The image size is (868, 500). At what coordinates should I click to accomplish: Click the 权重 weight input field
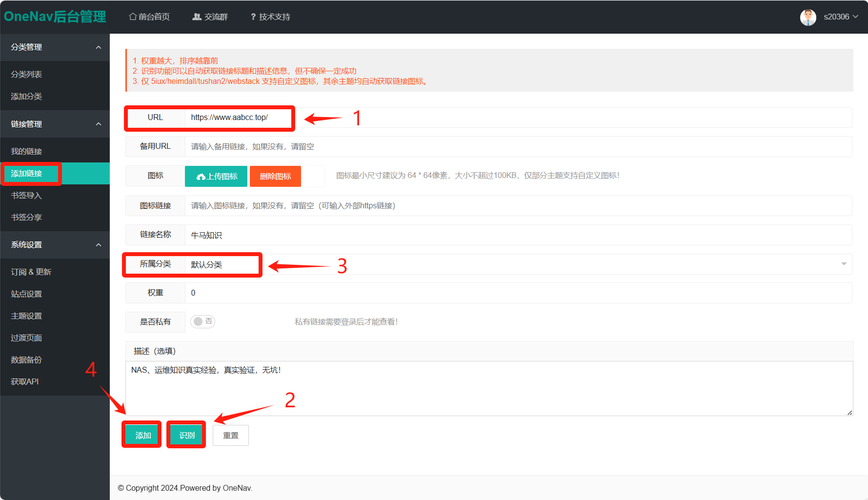pyautogui.click(x=517, y=293)
